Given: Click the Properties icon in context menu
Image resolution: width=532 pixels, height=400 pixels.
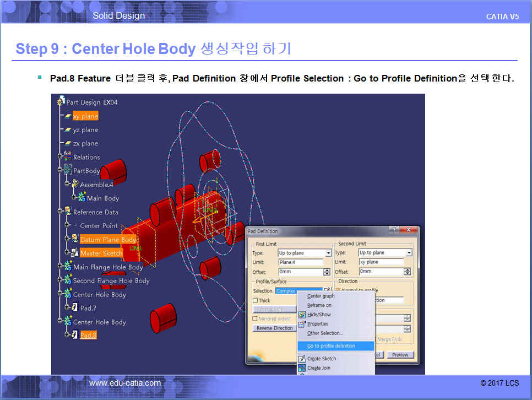Looking at the screenshot, I should (x=302, y=324).
